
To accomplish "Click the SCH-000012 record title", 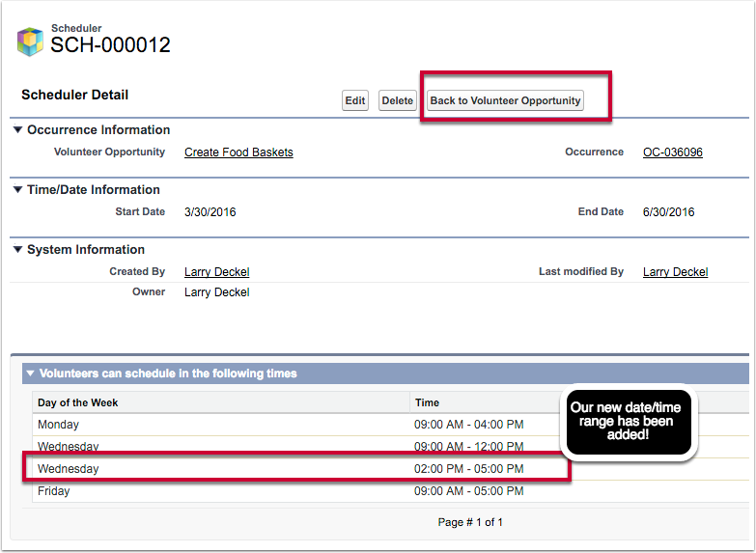I will 110,44.
